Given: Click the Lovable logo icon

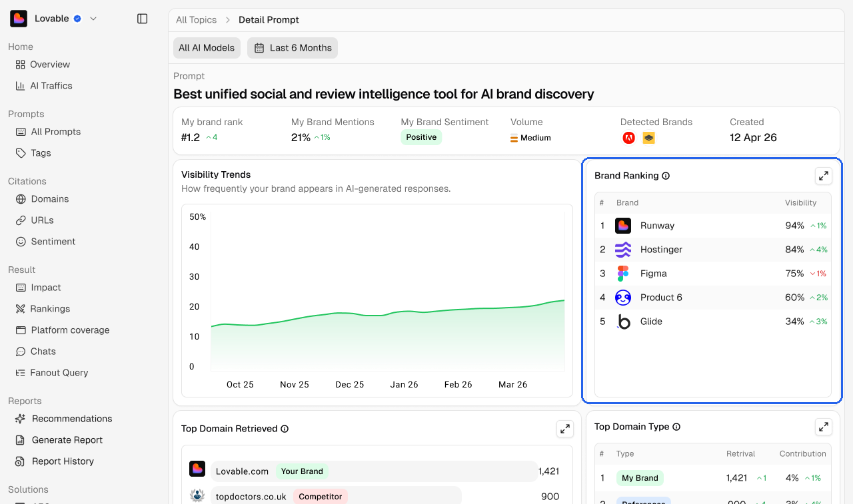Looking at the screenshot, I should 19,19.
